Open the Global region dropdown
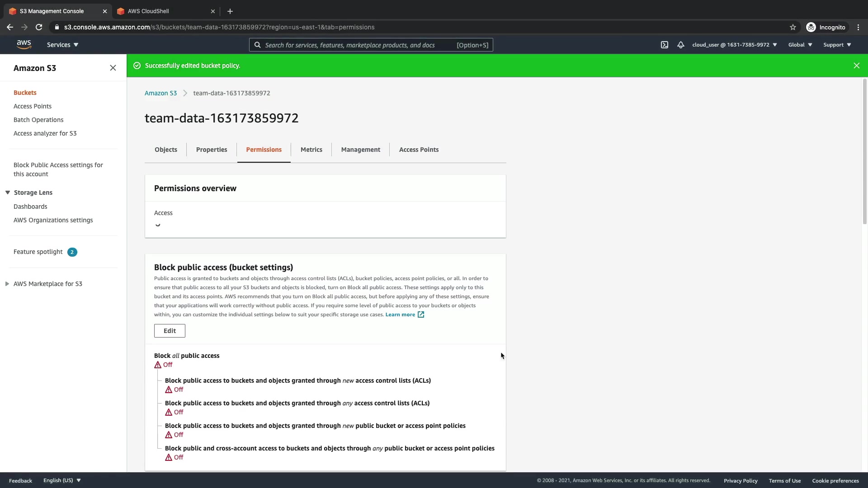 (800, 45)
